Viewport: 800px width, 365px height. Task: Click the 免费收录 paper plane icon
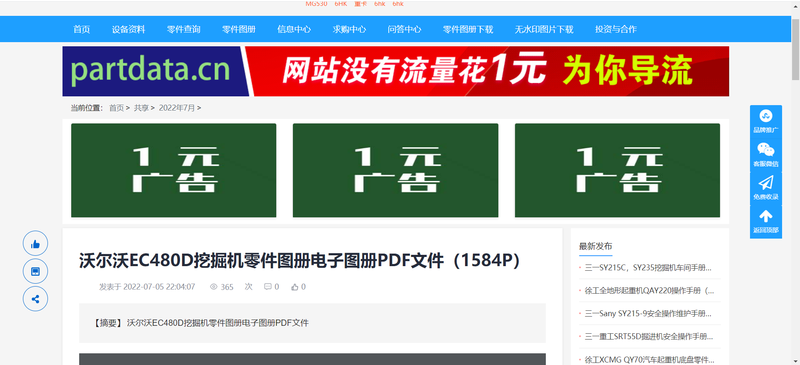click(765, 188)
